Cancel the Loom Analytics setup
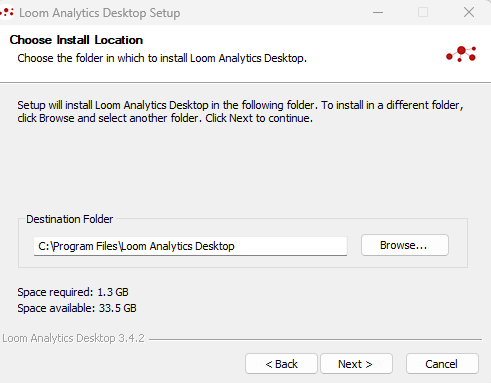Screen dimensions: 491x383 tap(442, 364)
